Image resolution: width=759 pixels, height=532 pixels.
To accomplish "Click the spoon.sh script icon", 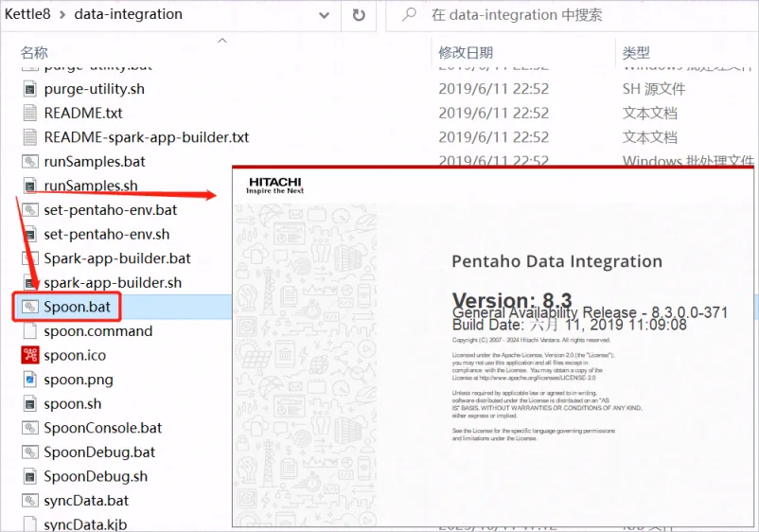I will tap(30, 403).
